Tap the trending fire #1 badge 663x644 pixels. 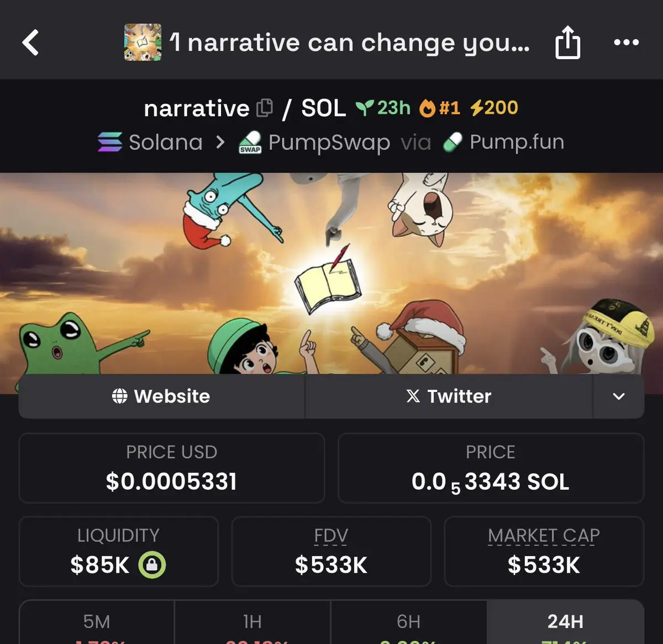click(440, 108)
